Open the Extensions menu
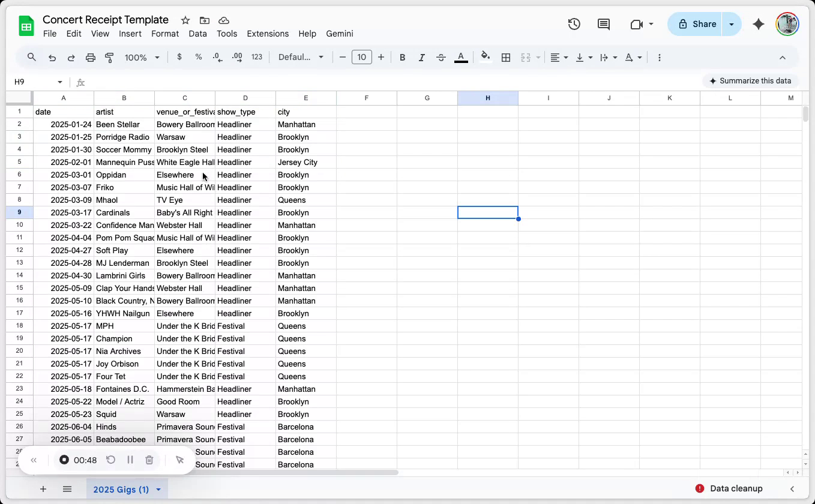 click(268, 34)
